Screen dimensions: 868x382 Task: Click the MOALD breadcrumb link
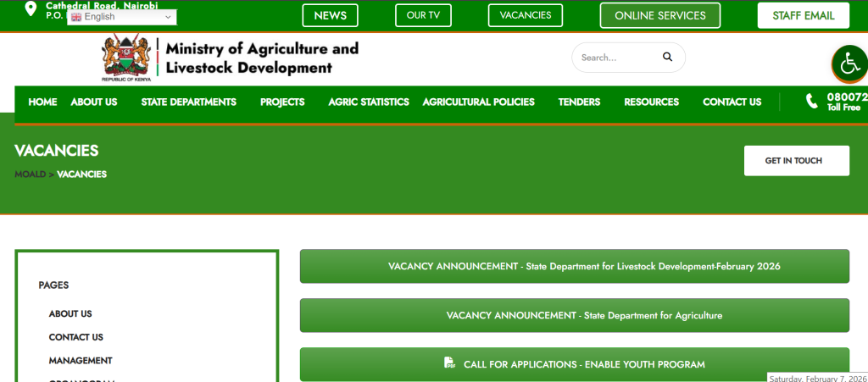tap(30, 174)
